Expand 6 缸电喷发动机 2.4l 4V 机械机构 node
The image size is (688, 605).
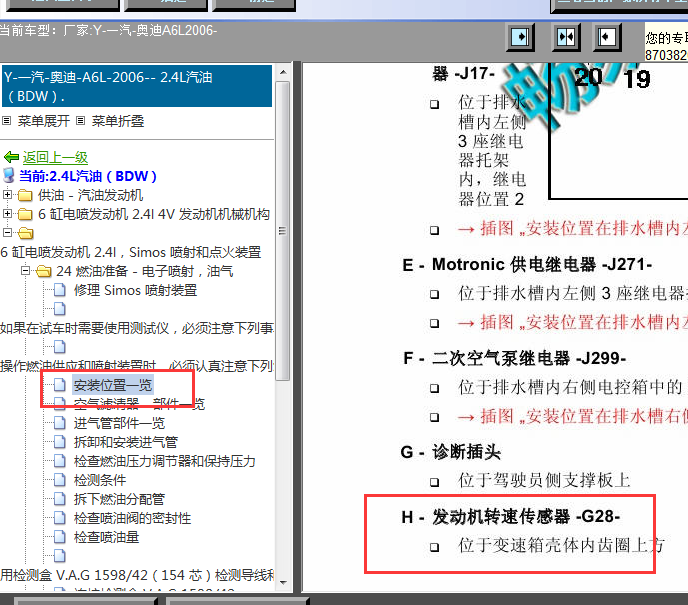7,214
